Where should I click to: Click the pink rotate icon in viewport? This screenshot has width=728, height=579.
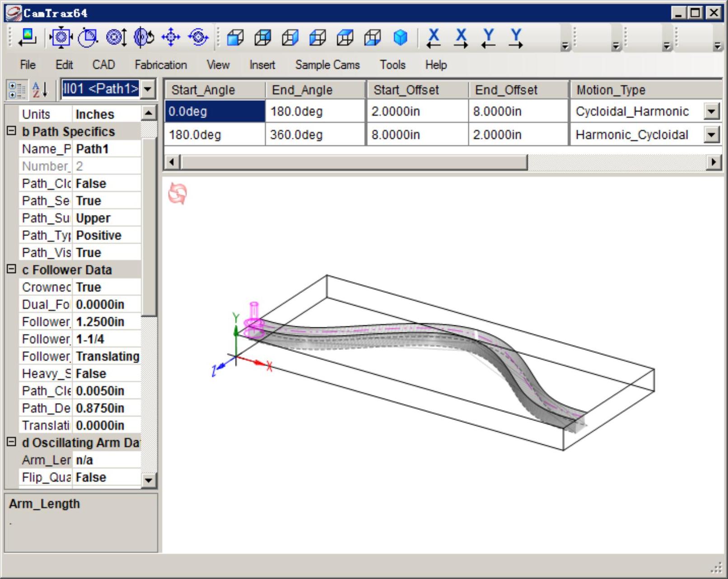point(177,194)
